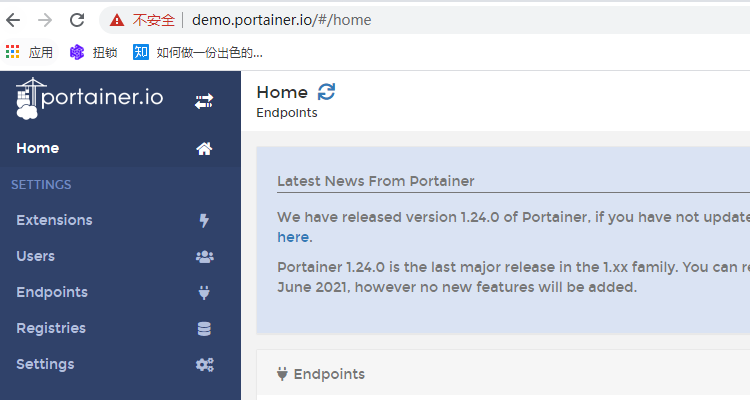Click the database icon beside Registries

pos(204,329)
